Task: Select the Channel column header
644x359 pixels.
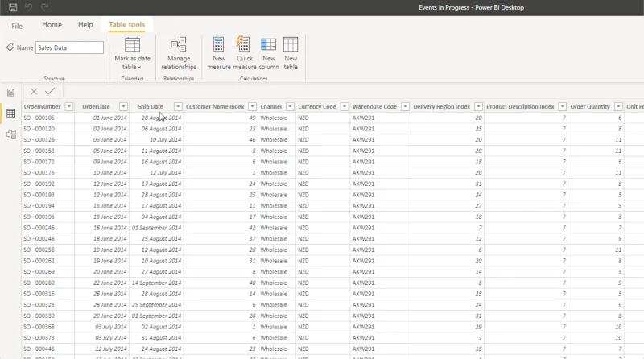Action: tap(270, 107)
